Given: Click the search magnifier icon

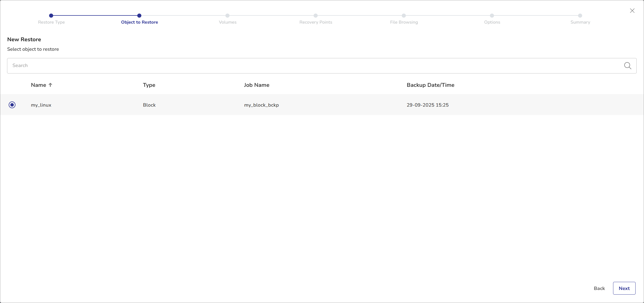Looking at the screenshot, I should point(627,66).
